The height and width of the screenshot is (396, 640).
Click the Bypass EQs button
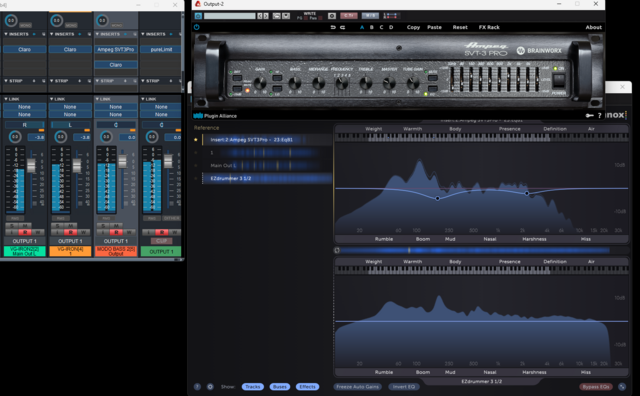pos(596,387)
